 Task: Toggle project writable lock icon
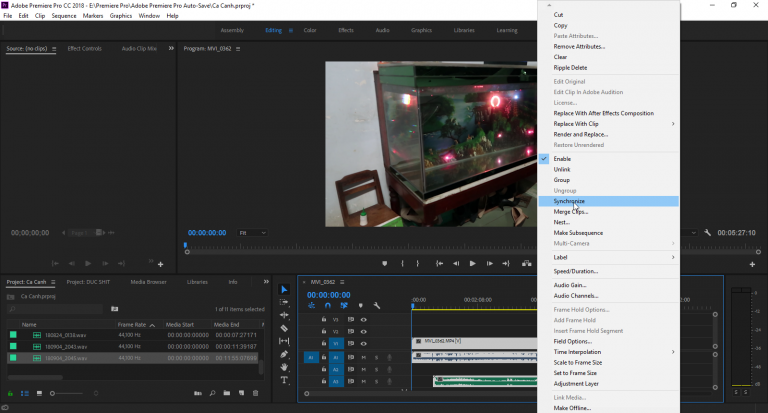10,393
